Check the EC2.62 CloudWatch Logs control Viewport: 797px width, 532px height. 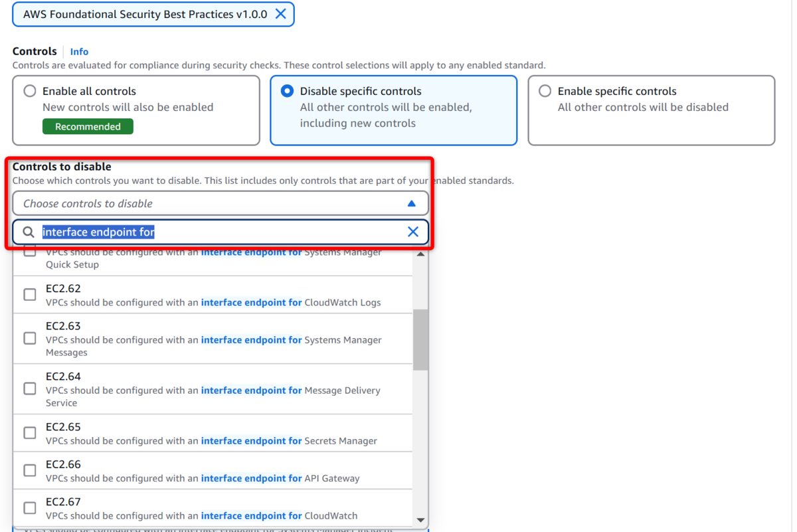[30, 294]
